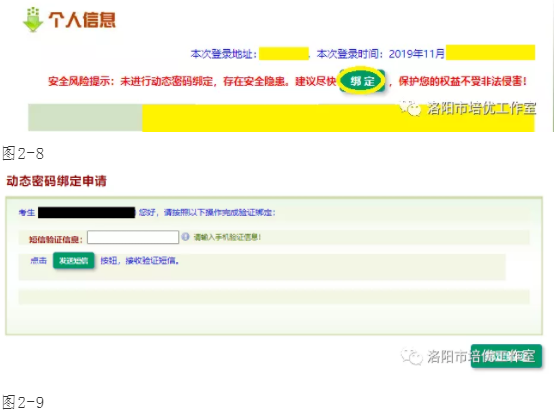
Task: Focus the 短信验证信息 input field
Action: pyautogui.click(x=133, y=237)
